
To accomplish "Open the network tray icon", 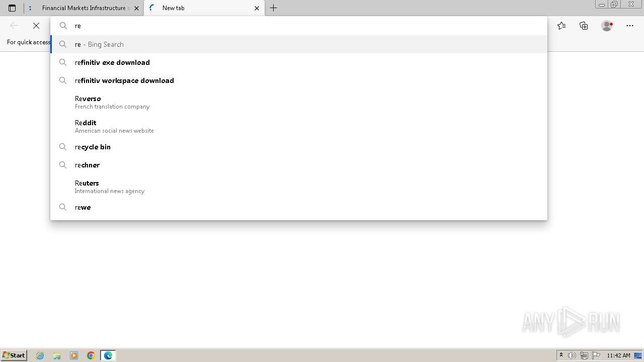I will coord(584,355).
